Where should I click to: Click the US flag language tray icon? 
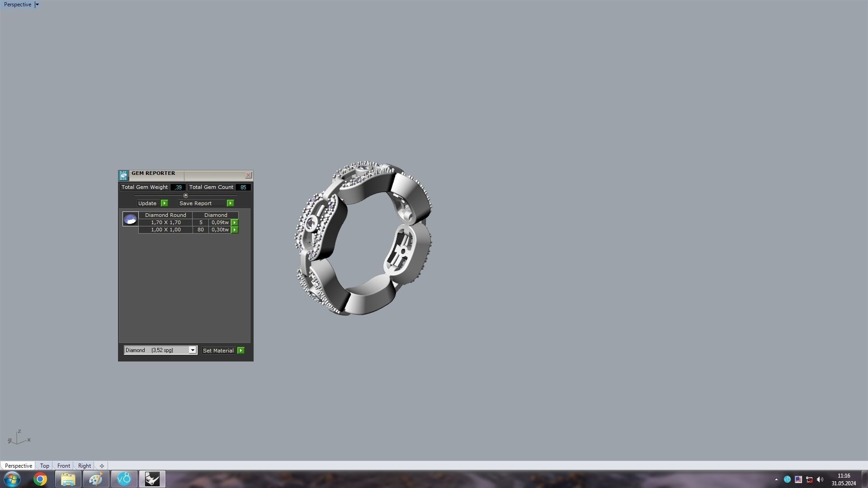798,480
